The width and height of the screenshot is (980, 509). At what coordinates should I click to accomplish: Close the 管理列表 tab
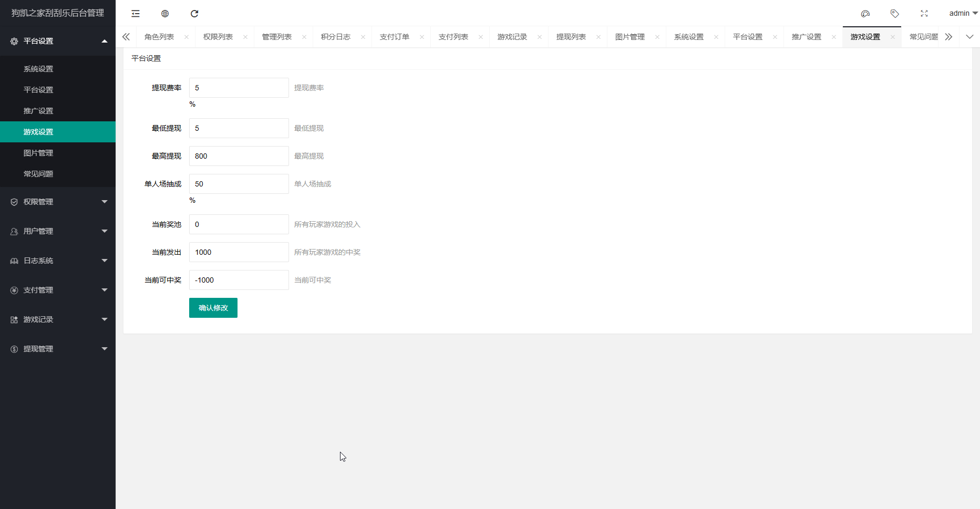click(304, 37)
